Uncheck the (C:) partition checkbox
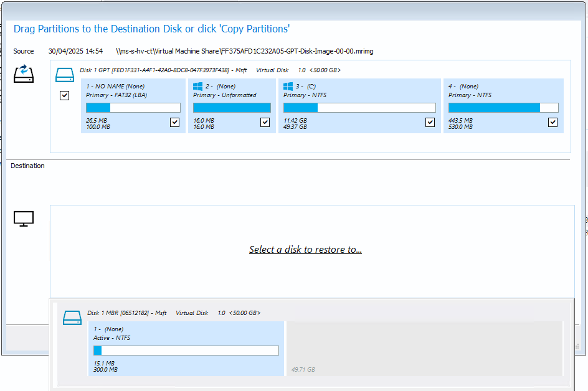The image size is (588, 391). click(429, 122)
